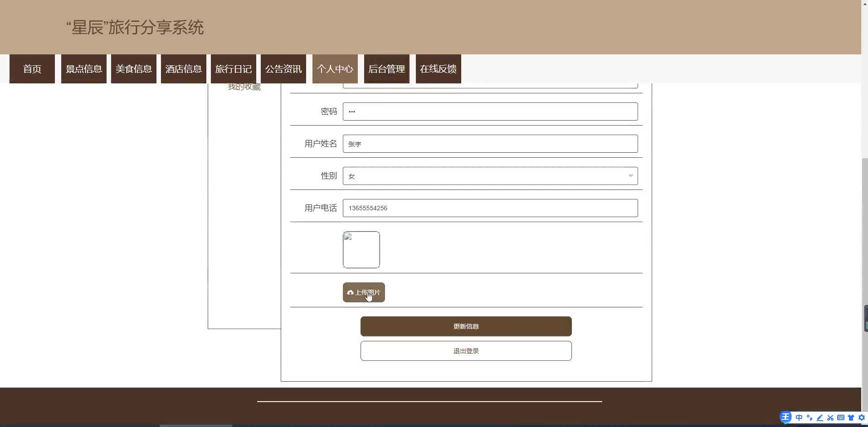Click the broken avatar image thumbnail
Image resolution: width=868 pixels, height=427 pixels.
361,250
